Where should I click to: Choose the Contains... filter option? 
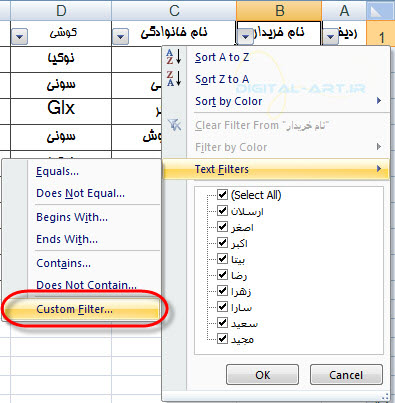[63, 263]
